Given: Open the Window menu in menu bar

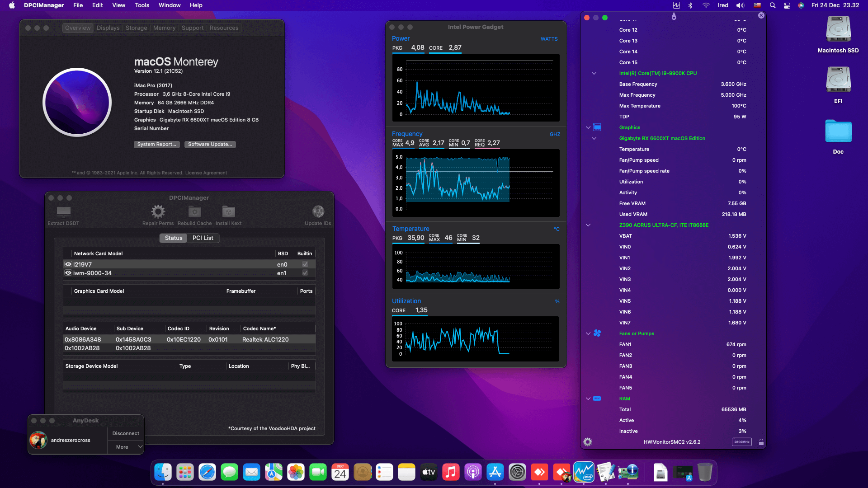Looking at the screenshot, I should tap(170, 5).
